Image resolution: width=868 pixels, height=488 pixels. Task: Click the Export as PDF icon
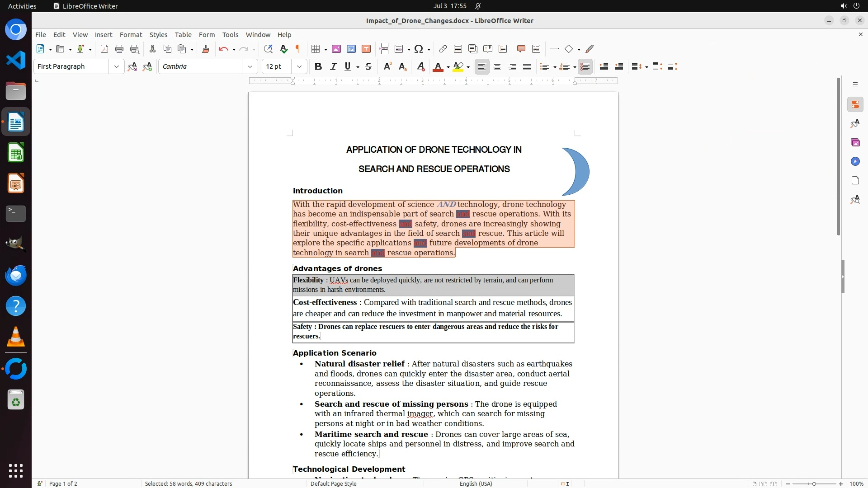point(104,49)
